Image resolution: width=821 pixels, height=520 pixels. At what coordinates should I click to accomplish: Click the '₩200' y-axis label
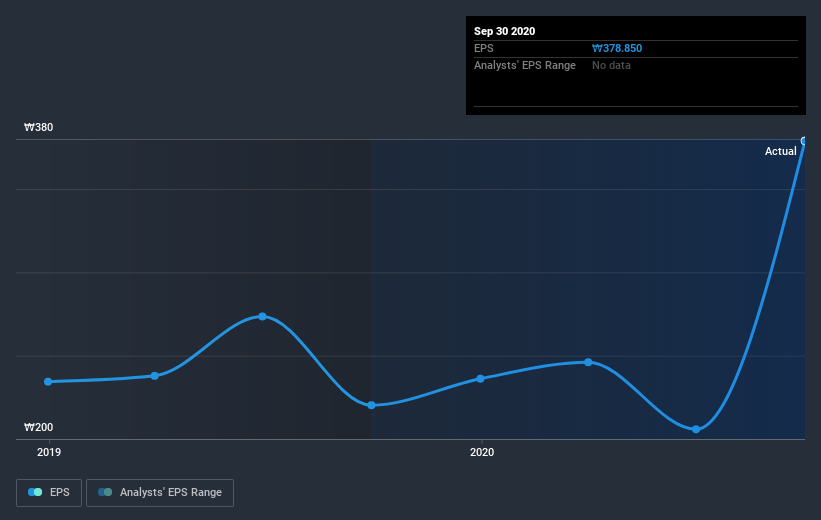point(38,427)
